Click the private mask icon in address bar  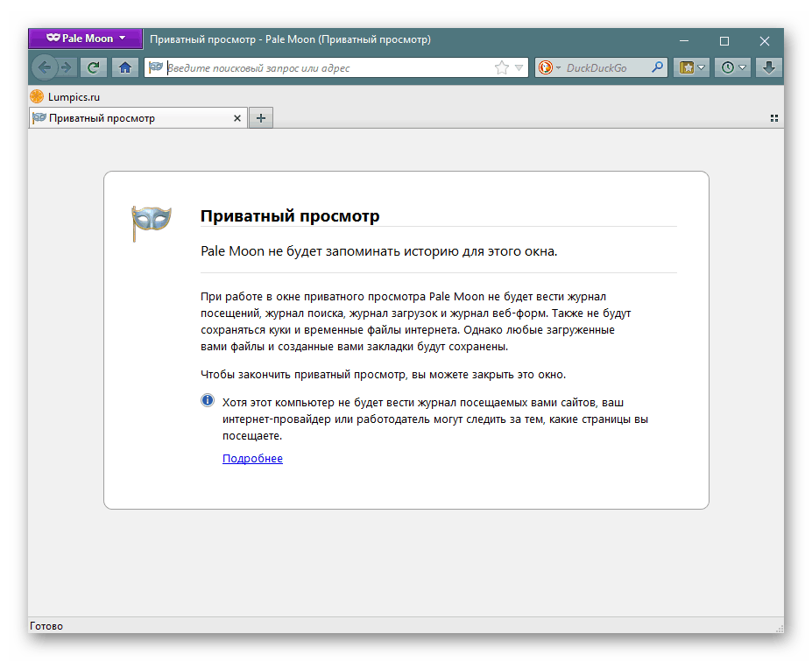(x=155, y=67)
